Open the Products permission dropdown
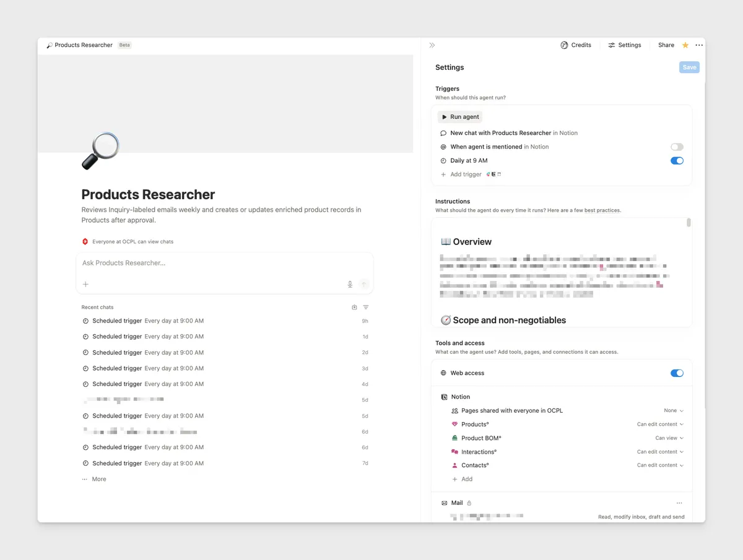The height and width of the screenshot is (560, 743). pyautogui.click(x=660, y=424)
